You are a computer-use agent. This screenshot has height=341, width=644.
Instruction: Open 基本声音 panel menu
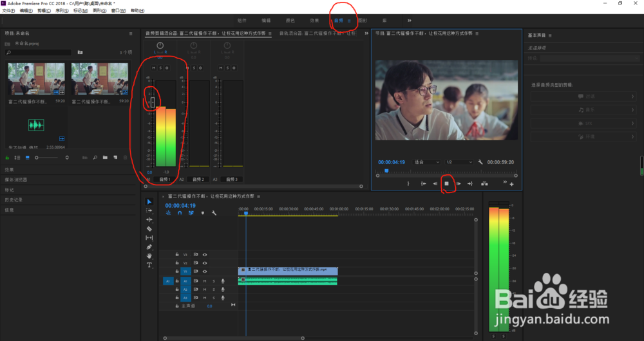tap(550, 35)
